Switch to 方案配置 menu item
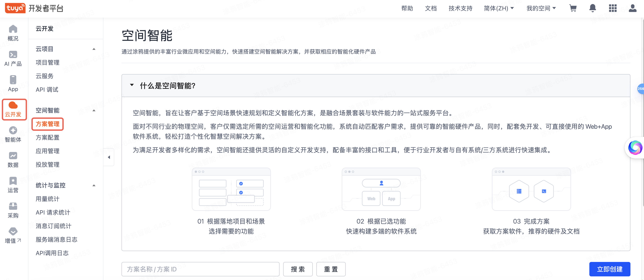The image size is (644, 280). pyautogui.click(x=47, y=138)
